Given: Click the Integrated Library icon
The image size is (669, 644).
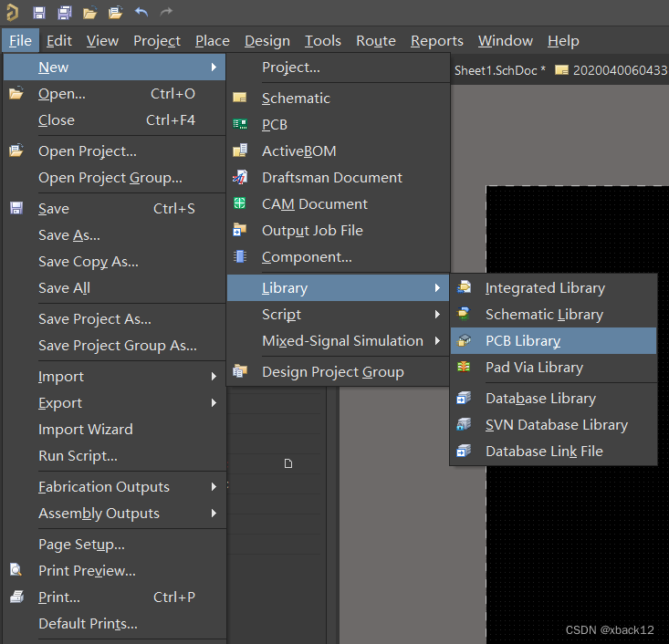Looking at the screenshot, I should [x=465, y=287].
